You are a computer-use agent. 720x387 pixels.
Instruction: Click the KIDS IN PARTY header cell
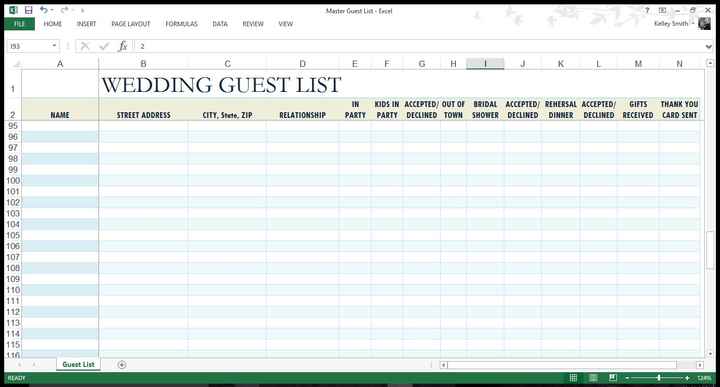387,110
